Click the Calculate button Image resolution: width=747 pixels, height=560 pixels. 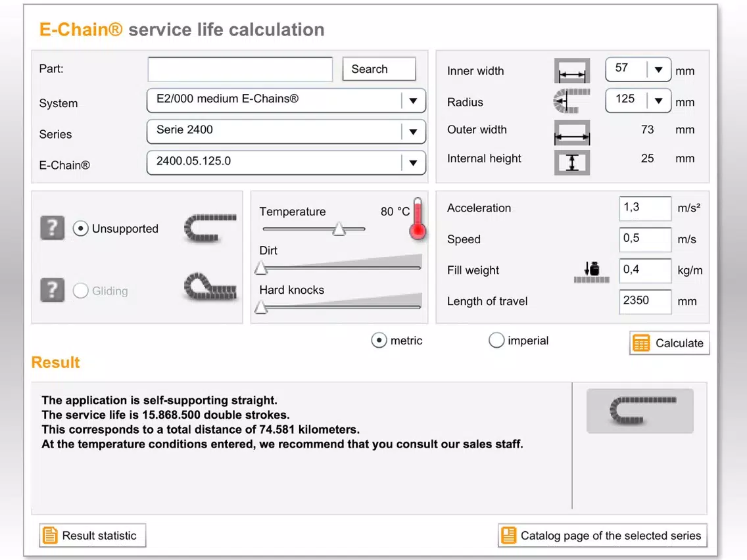click(x=669, y=343)
